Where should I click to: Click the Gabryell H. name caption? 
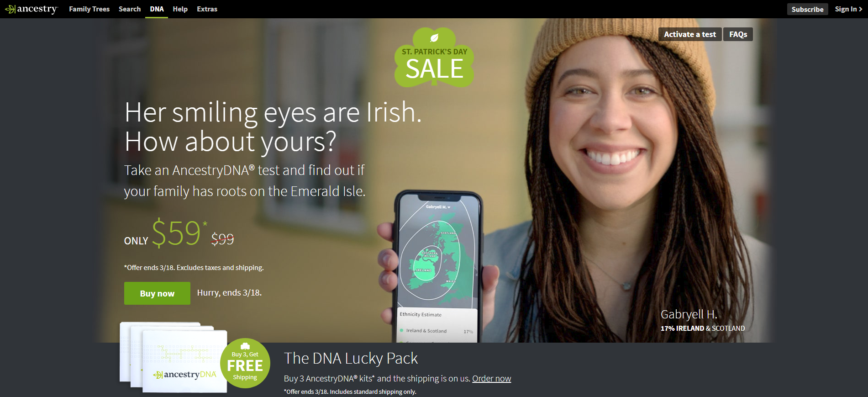click(x=689, y=314)
